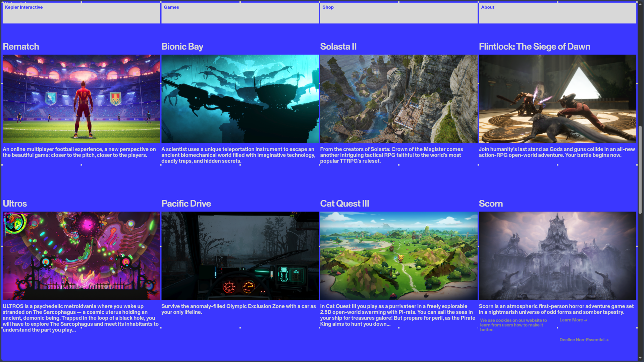Open the Cat Quest III title link

[x=344, y=203]
